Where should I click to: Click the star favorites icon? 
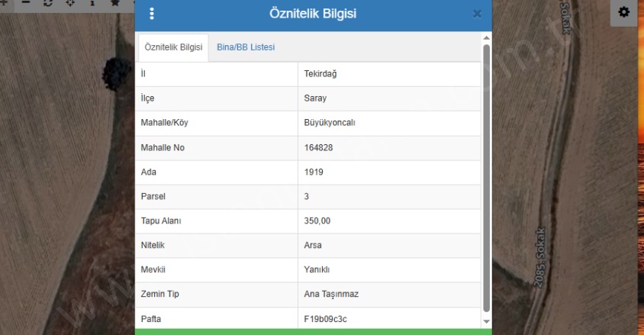pos(114,4)
